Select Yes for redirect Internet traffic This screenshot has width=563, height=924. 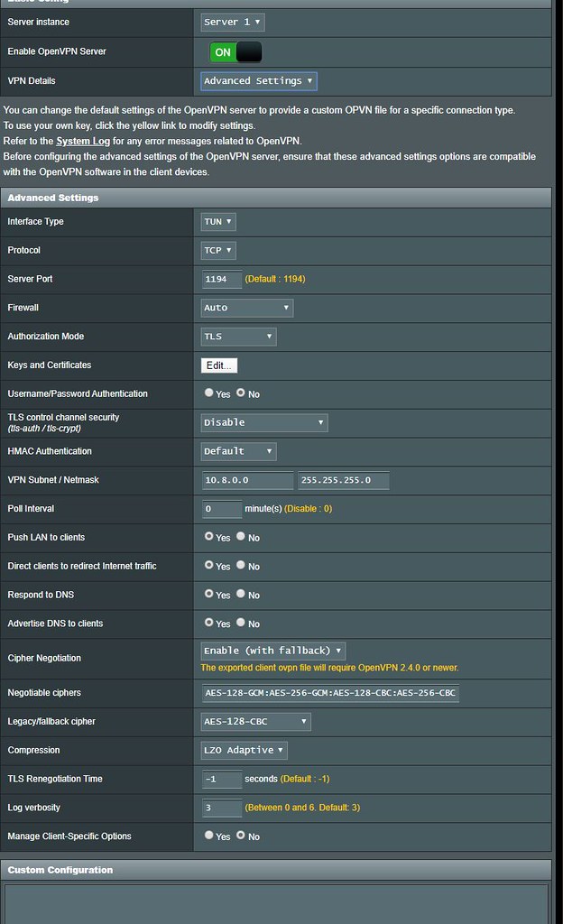pyautogui.click(x=209, y=565)
